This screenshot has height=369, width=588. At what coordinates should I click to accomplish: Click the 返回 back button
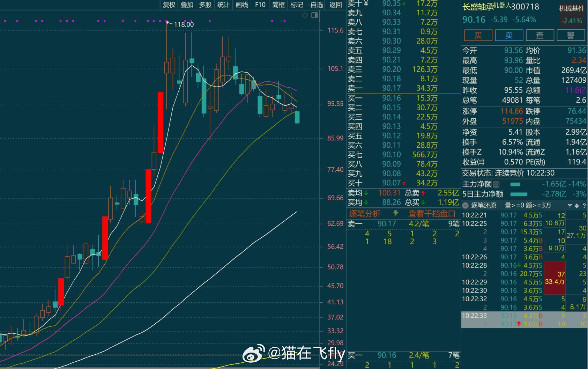tap(335, 5)
